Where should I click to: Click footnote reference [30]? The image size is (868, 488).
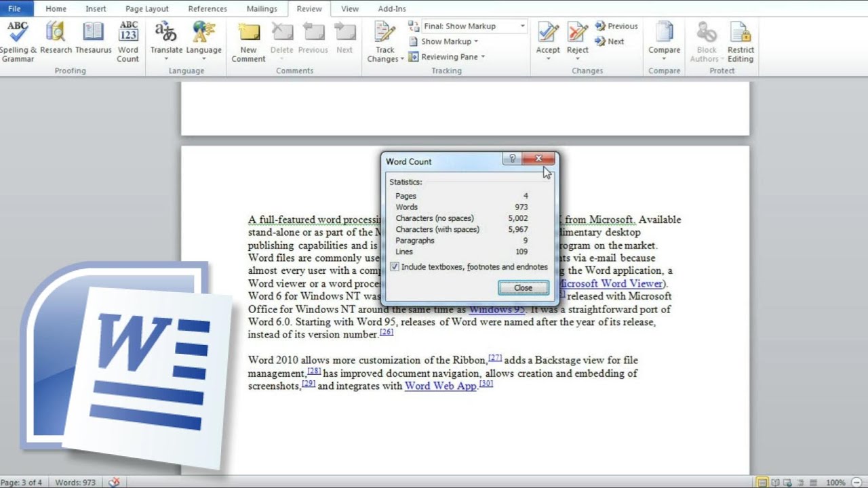pyautogui.click(x=486, y=384)
